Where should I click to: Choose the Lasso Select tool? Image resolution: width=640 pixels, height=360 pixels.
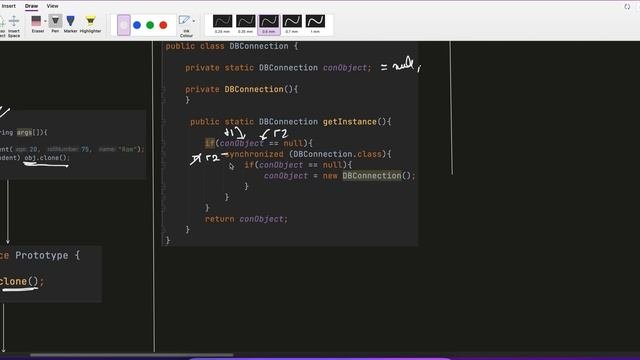point(2,27)
